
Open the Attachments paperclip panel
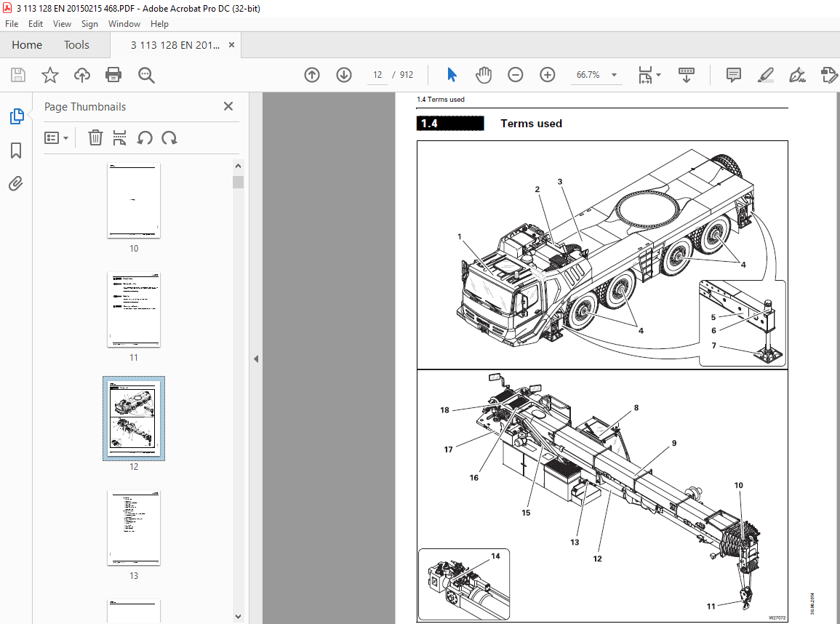pyautogui.click(x=16, y=184)
